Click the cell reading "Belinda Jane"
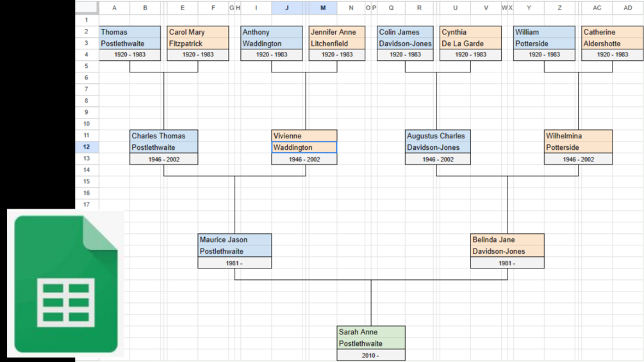 point(508,240)
